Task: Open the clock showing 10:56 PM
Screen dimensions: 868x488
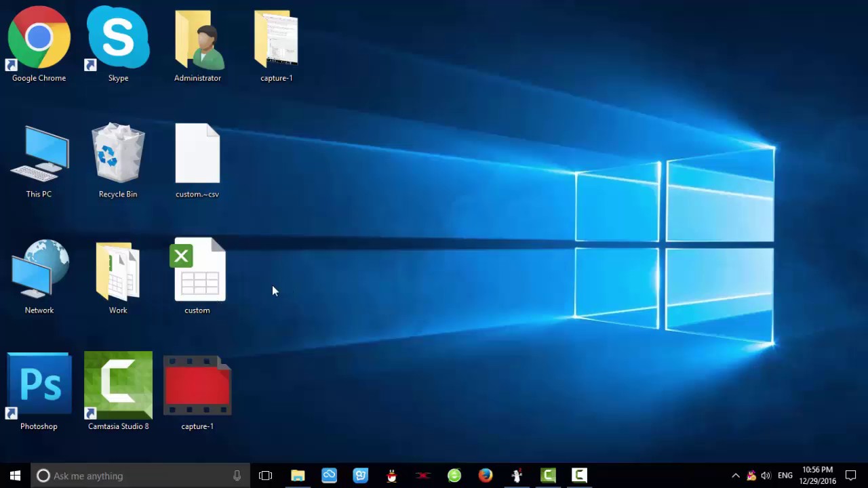Action: pyautogui.click(x=817, y=475)
